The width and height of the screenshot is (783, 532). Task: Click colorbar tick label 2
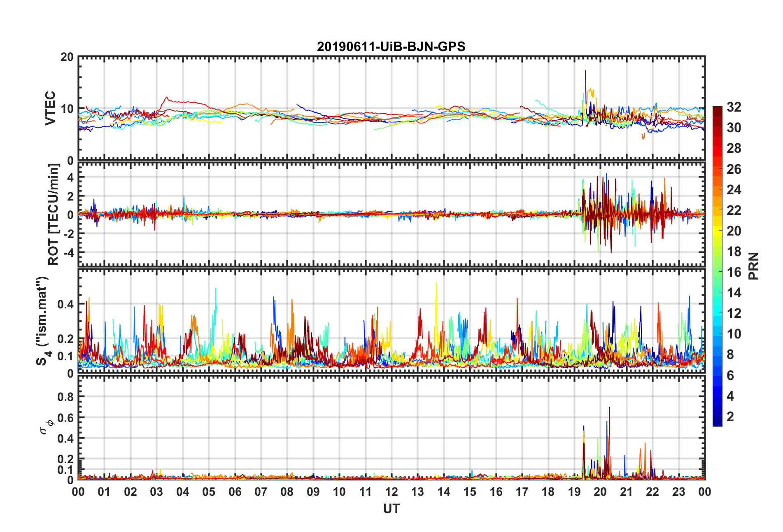click(x=730, y=417)
